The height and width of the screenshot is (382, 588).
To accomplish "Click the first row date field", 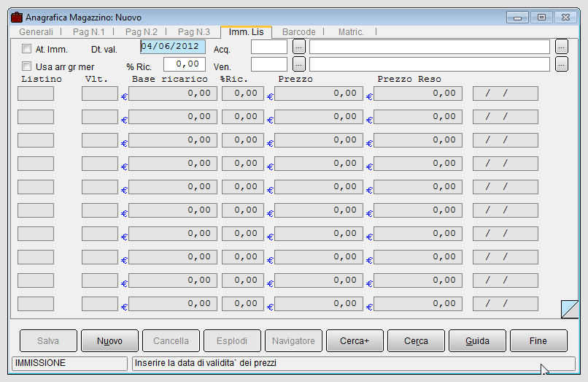I will [x=506, y=93].
